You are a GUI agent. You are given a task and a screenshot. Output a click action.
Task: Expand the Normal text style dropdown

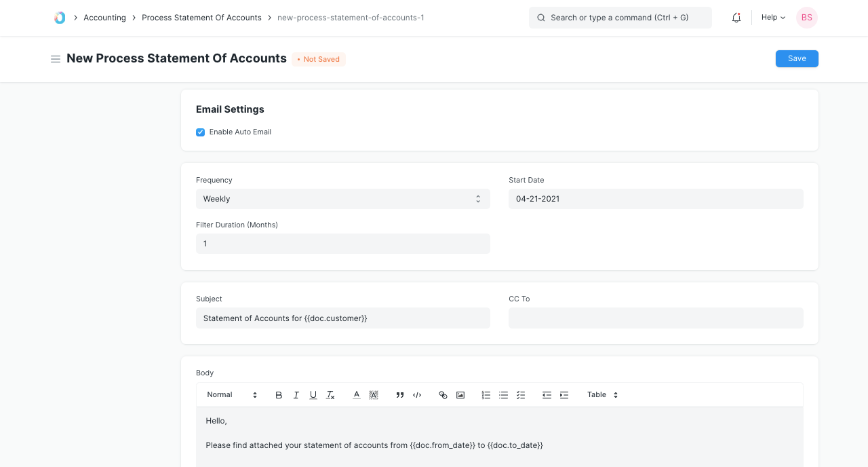pyautogui.click(x=232, y=395)
